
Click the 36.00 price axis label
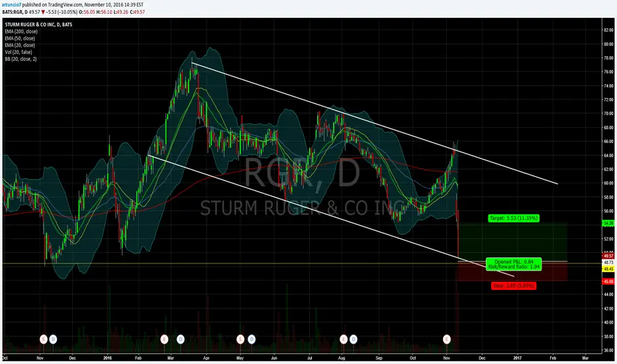[x=608, y=350]
